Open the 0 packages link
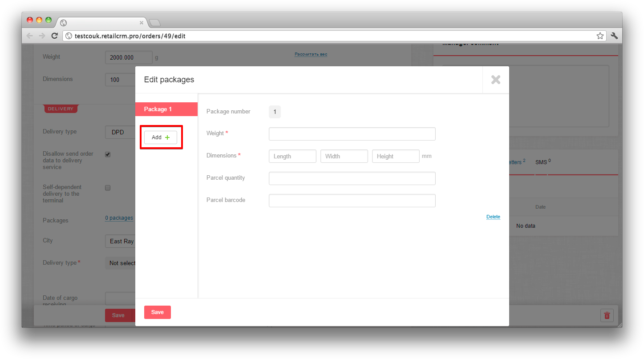The image size is (644, 359). click(119, 218)
